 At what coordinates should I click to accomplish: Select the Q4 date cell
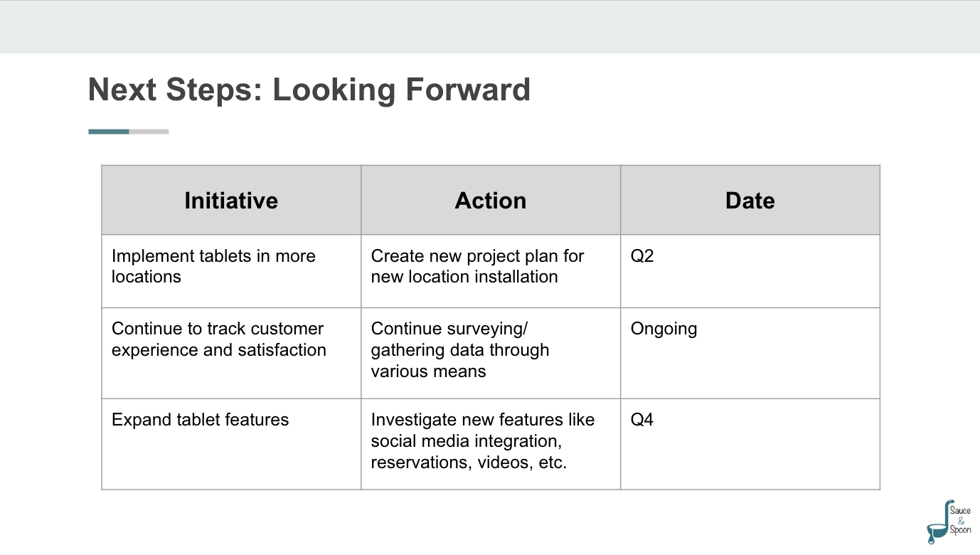point(750,444)
